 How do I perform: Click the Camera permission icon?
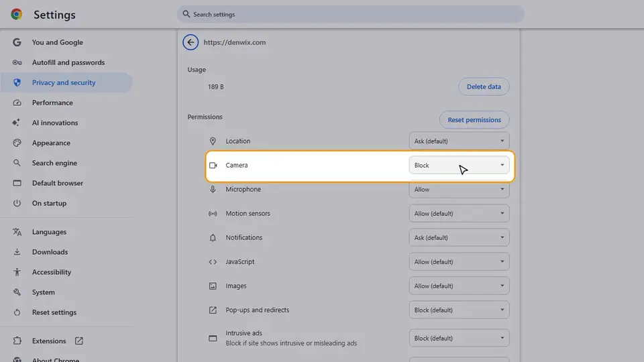point(213,166)
